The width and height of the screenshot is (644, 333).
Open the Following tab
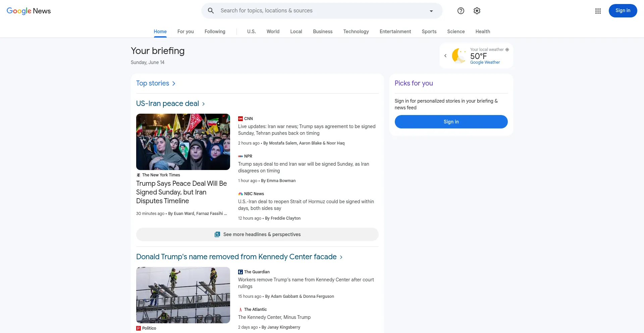(215, 32)
